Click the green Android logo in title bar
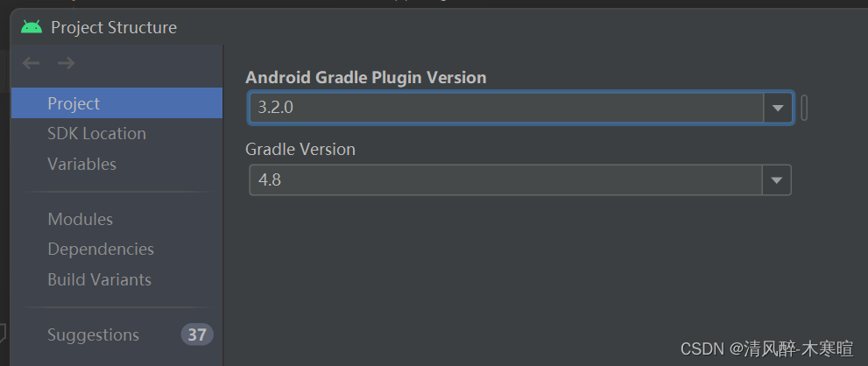 (x=32, y=27)
